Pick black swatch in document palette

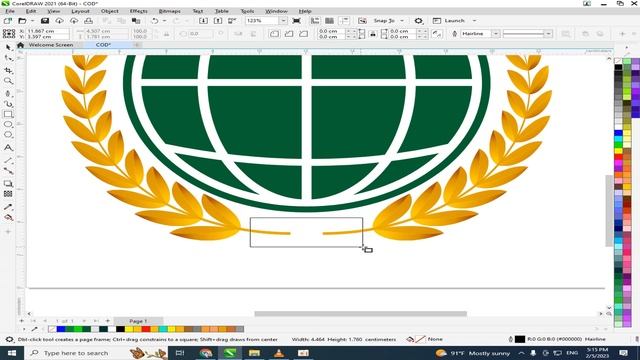(x=120, y=329)
